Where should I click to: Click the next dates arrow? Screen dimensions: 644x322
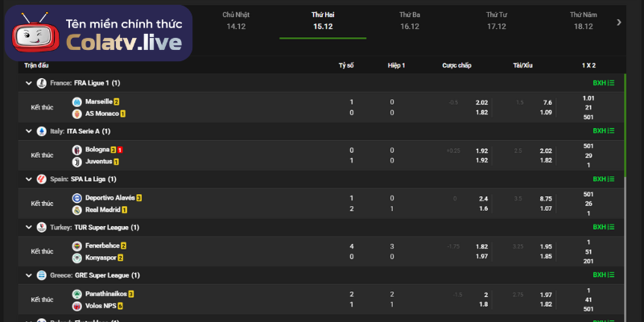[x=619, y=23]
